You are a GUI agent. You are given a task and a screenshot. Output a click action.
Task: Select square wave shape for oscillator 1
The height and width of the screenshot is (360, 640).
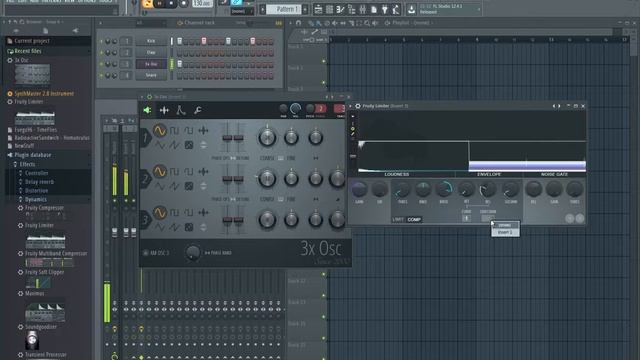coord(174,131)
